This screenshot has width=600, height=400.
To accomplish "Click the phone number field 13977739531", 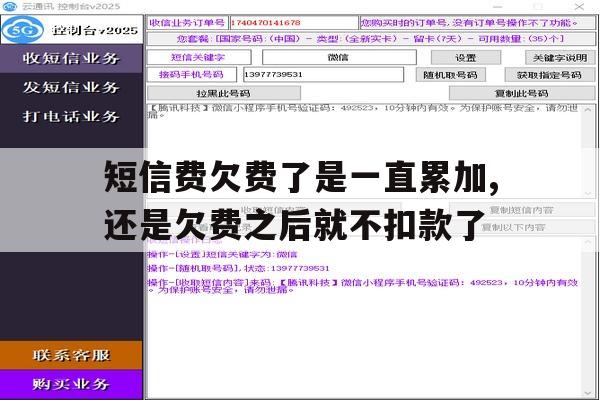I will tap(323, 75).
